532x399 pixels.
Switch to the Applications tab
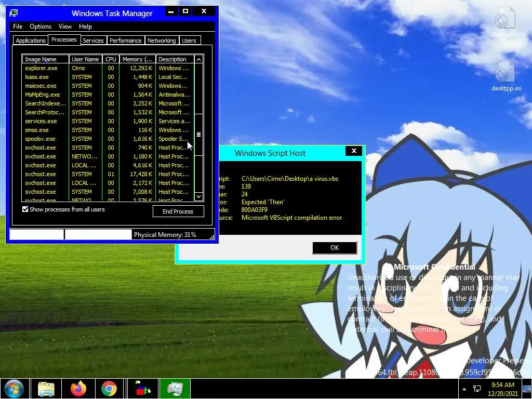click(x=31, y=41)
